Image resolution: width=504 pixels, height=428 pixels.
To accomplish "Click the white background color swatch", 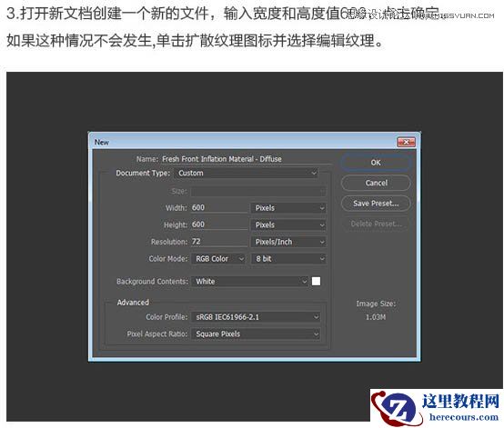I will 316,282.
